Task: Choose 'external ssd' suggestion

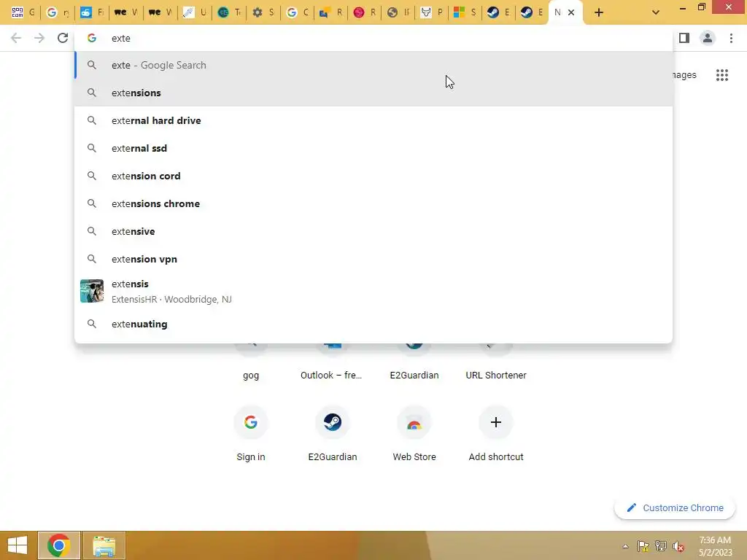Action: click(x=373, y=148)
